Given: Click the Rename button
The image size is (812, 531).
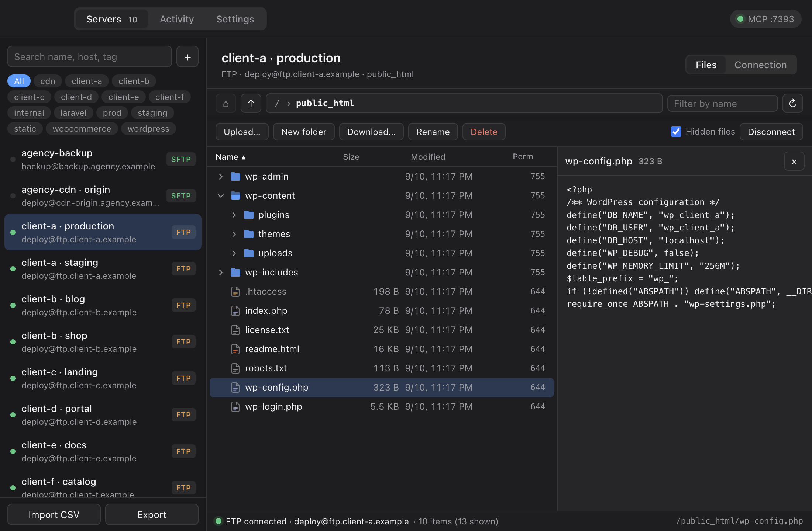Looking at the screenshot, I should click(433, 132).
